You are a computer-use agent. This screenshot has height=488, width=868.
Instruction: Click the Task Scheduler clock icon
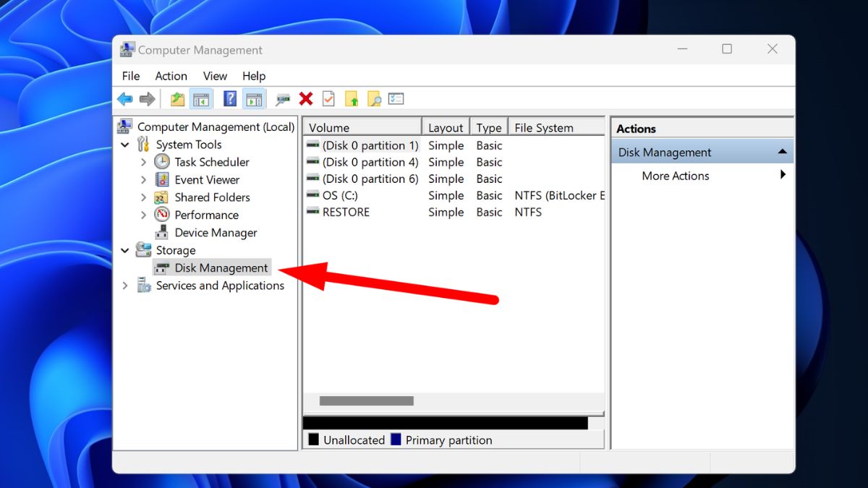[x=162, y=162]
